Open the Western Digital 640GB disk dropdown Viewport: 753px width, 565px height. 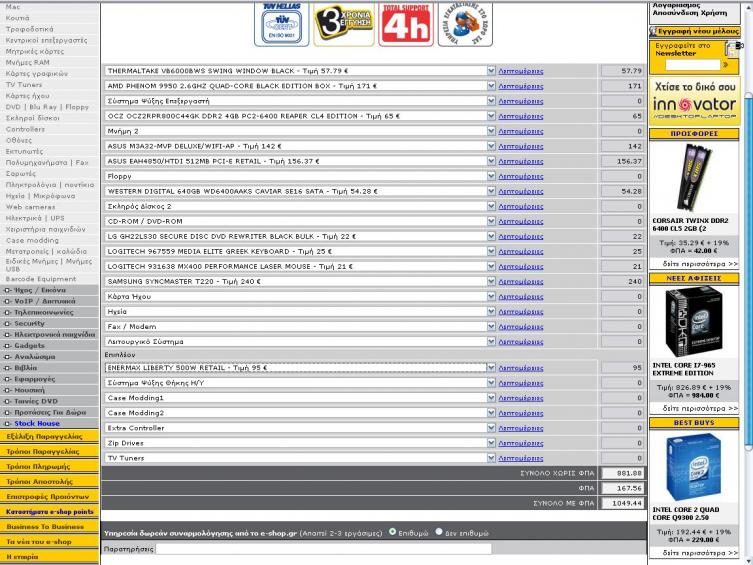tap(491, 191)
